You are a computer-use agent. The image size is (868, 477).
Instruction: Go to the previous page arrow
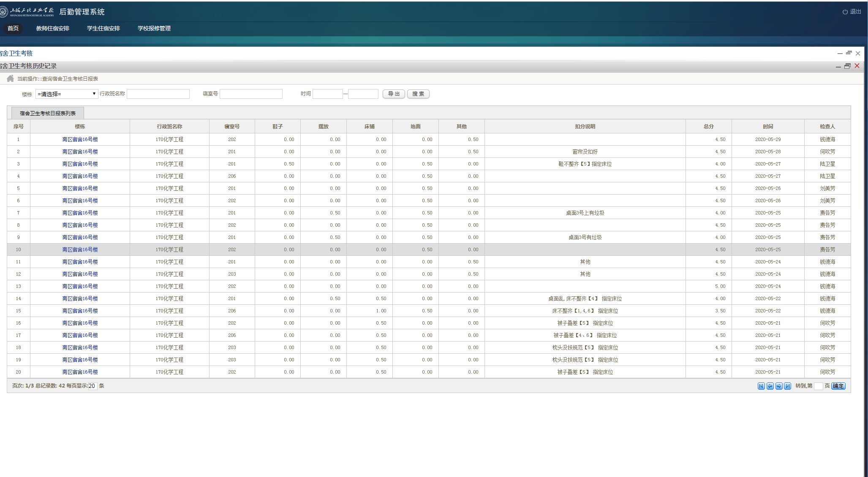click(770, 386)
